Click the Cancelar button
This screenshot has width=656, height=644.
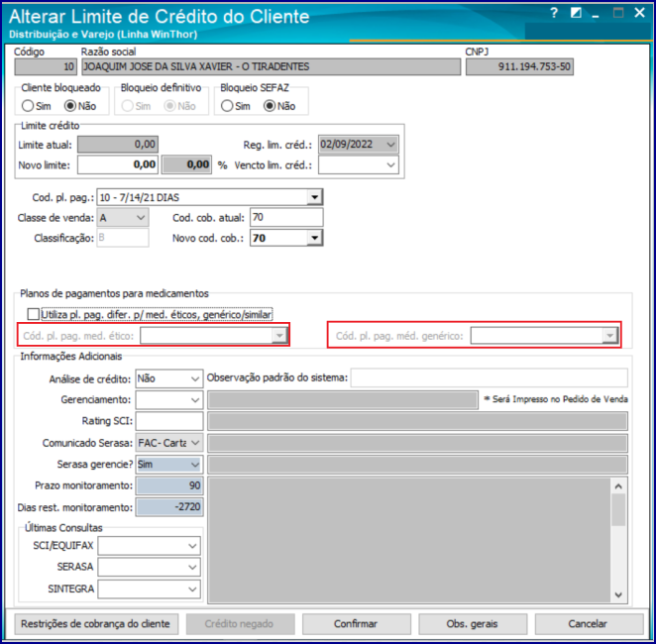[589, 624]
